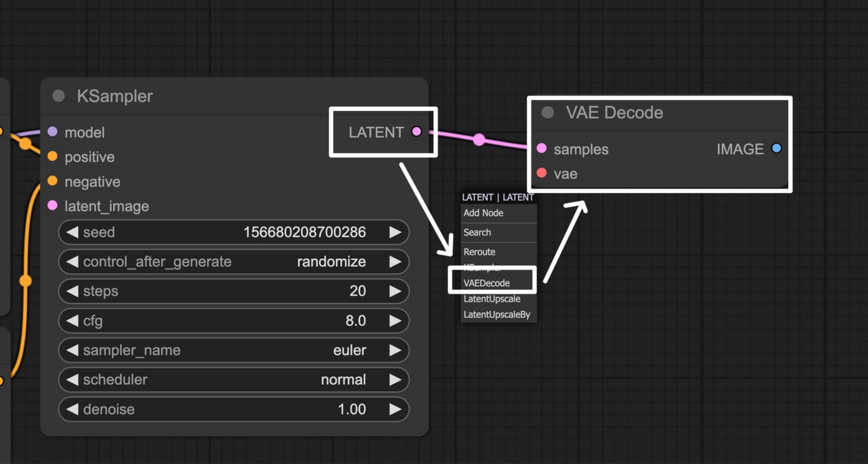Choose Reroute in the LATENT menu
Viewport: 868px width, 464px height.
coord(480,252)
